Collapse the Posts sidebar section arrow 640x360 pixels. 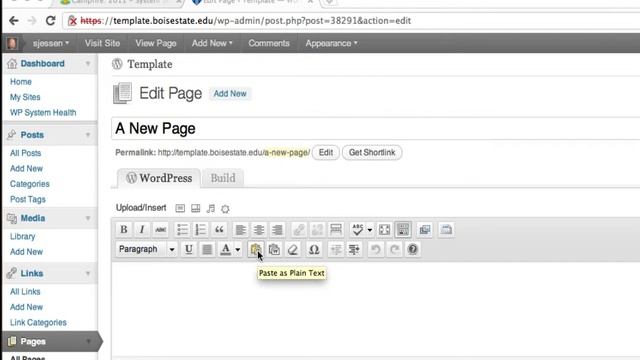click(x=88, y=135)
